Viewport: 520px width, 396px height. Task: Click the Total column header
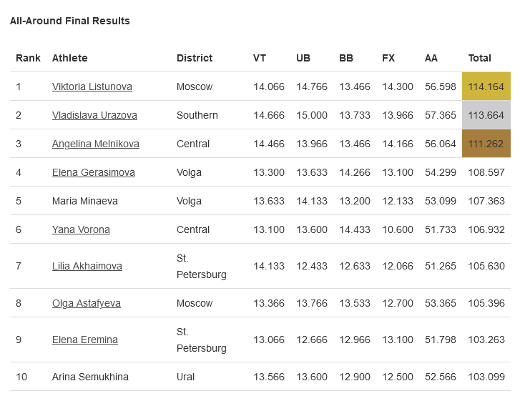click(480, 58)
